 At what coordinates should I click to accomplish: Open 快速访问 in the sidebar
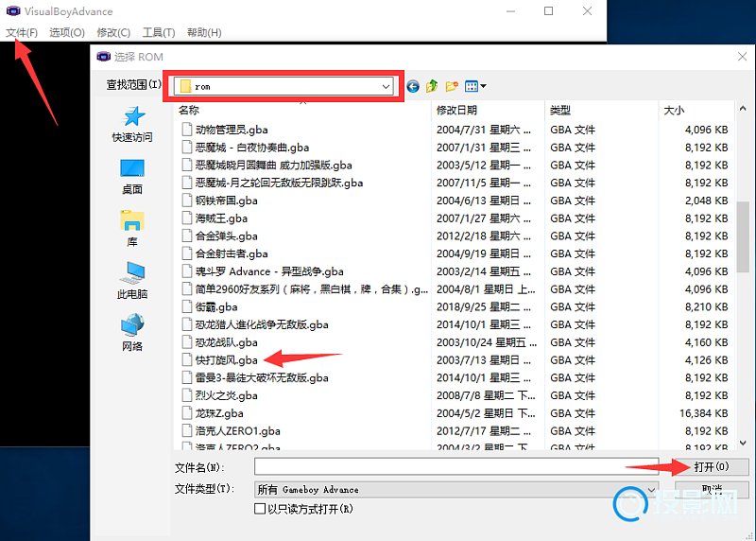pyautogui.click(x=132, y=125)
